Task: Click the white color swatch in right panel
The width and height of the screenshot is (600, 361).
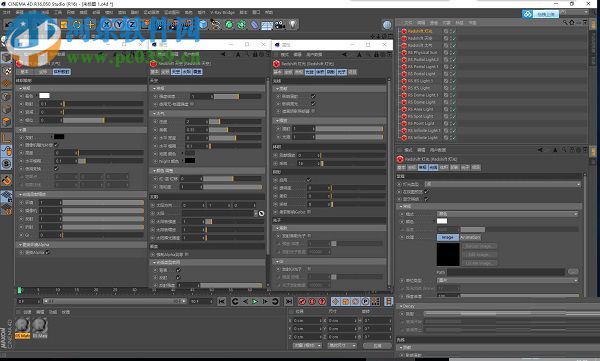Action: pos(442,221)
